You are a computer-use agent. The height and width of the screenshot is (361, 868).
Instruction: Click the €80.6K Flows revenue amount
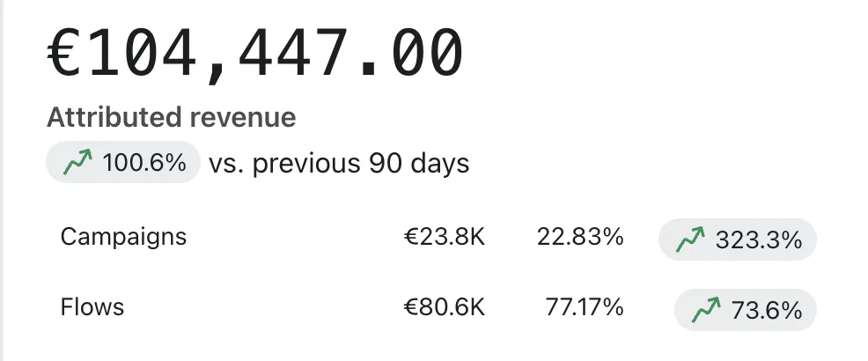click(445, 306)
